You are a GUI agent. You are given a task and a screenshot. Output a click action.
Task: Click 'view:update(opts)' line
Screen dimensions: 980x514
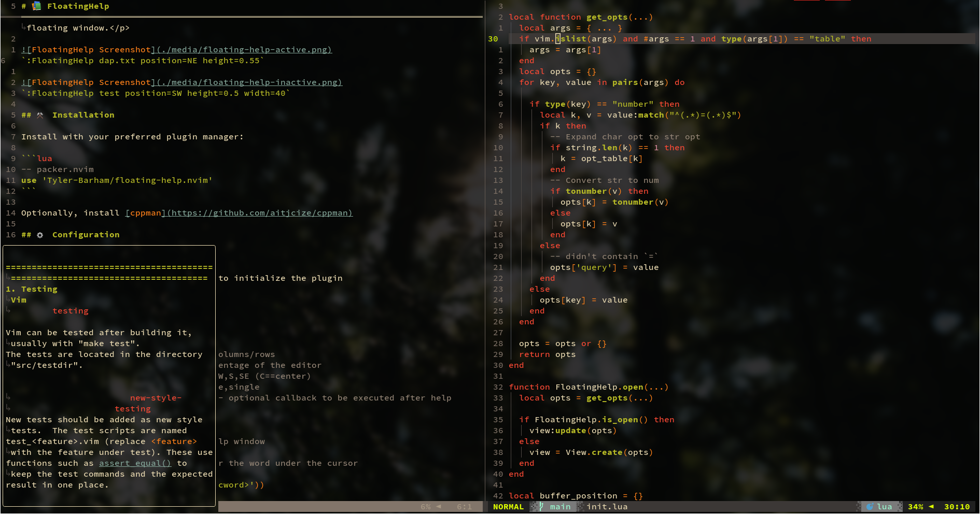tap(573, 431)
